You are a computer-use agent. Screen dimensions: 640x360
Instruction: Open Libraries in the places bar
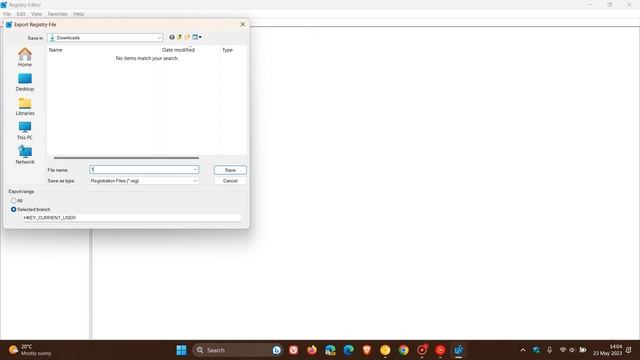[24, 106]
